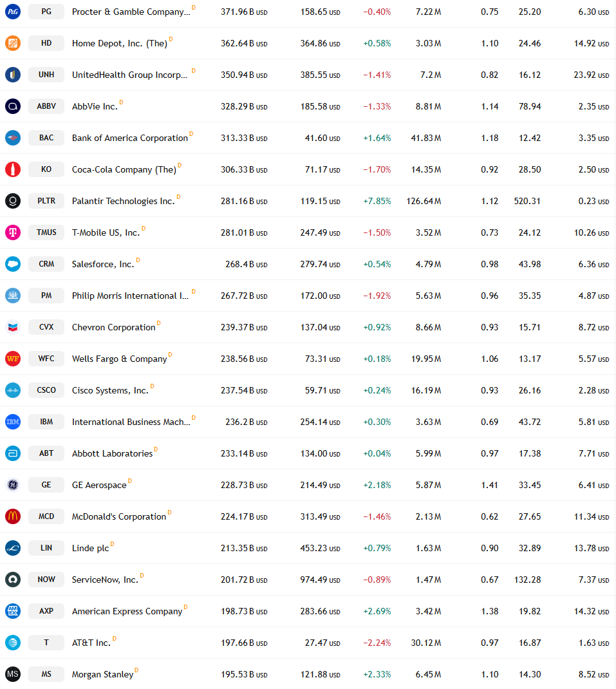Click the Home Depot orange logo icon

[13, 43]
